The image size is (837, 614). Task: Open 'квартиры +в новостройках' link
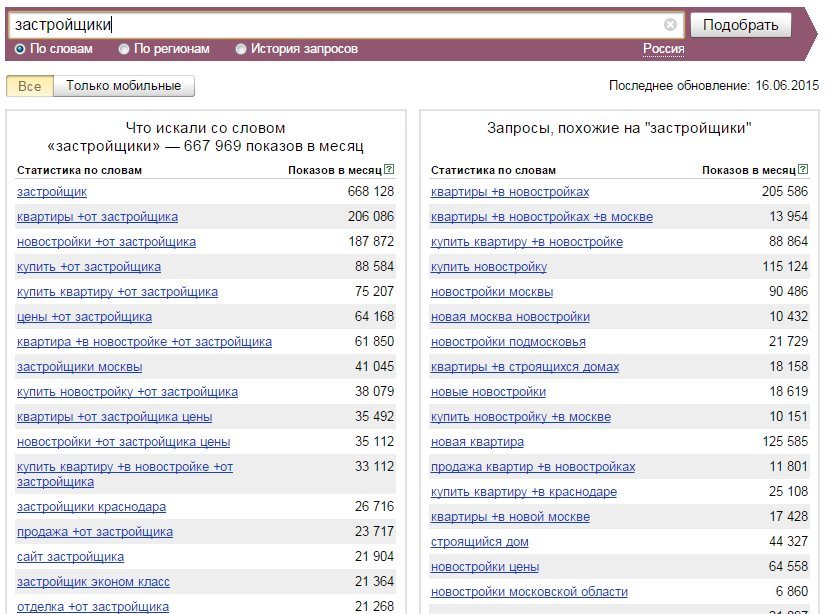click(x=510, y=192)
